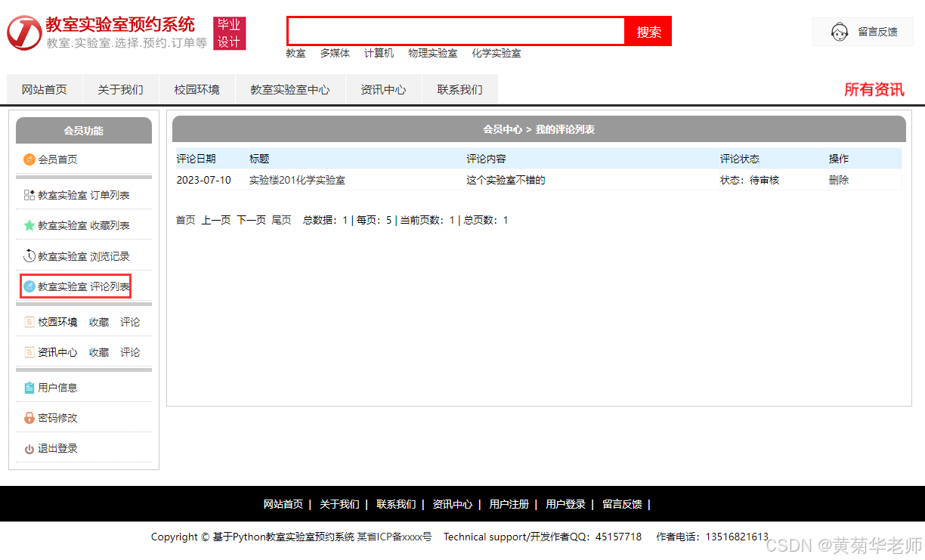Click the power 退出登录 icon

(29, 449)
